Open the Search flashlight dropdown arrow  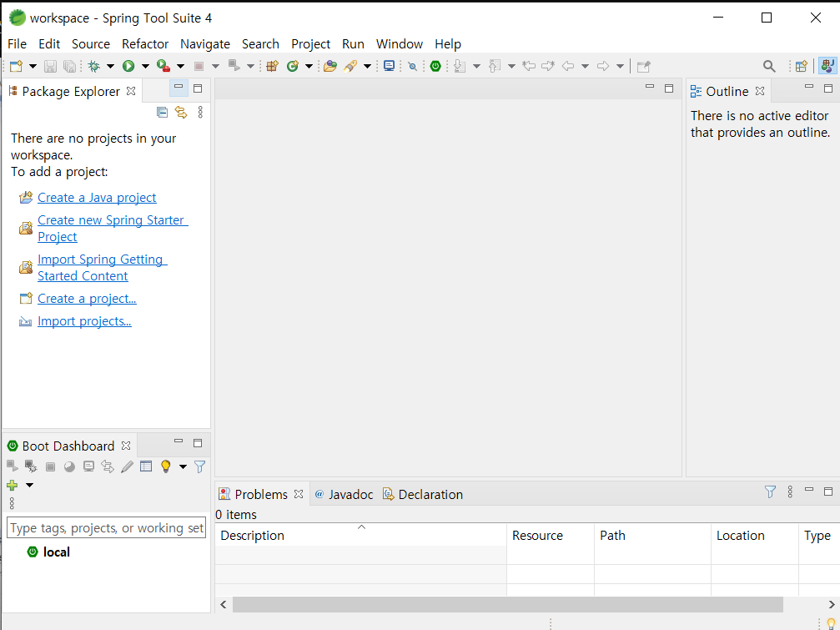368,67
